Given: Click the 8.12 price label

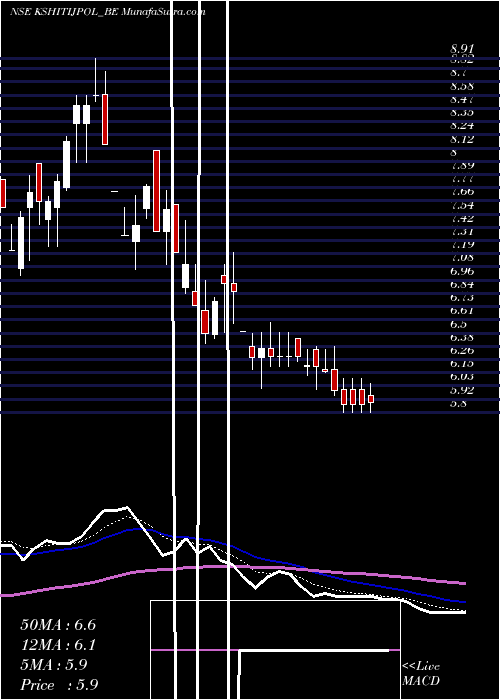Looking at the screenshot, I should pyautogui.click(x=462, y=139).
